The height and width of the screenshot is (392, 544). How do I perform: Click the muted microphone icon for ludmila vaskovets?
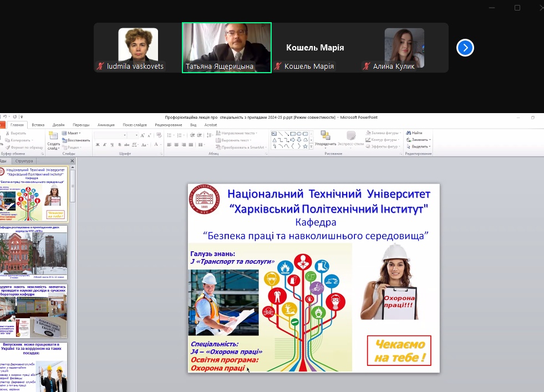coord(100,66)
